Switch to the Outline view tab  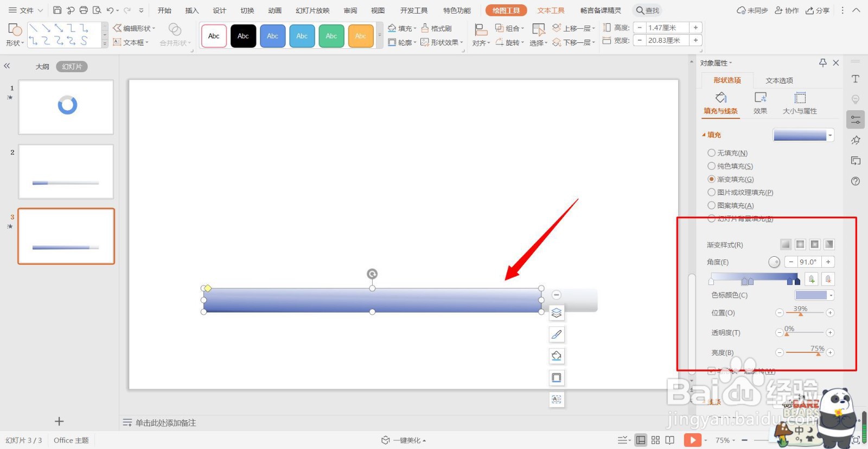[42, 66]
